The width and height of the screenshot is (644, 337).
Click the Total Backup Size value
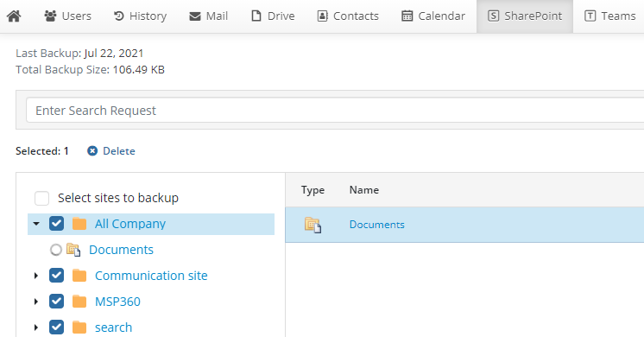pos(138,70)
